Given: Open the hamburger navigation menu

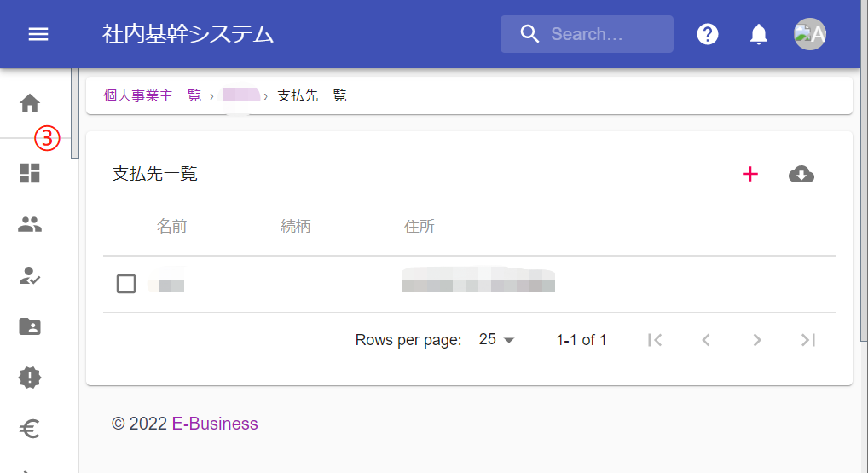Looking at the screenshot, I should (38, 34).
